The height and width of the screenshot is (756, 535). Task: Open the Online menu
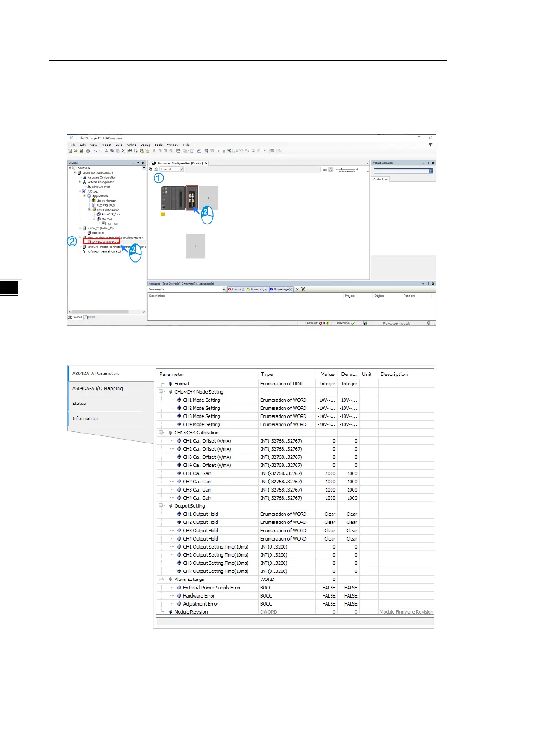click(131, 145)
